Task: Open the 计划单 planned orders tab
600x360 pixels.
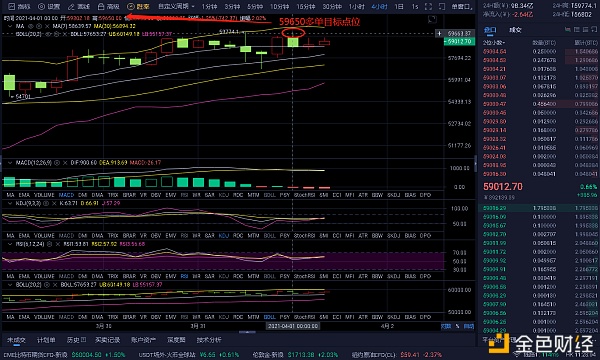Action: point(46,340)
